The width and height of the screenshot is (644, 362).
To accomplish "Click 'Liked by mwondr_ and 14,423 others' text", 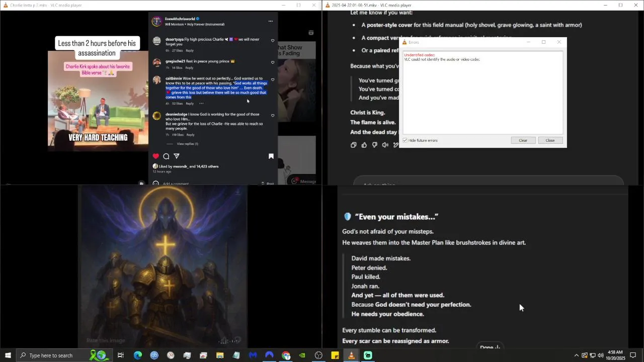I will click(189, 166).
